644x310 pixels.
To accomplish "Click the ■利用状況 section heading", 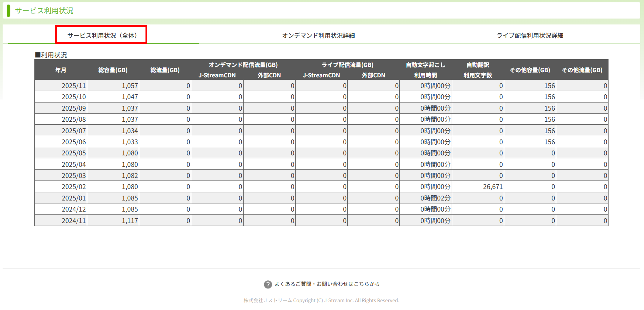I will click(x=51, y=55).
